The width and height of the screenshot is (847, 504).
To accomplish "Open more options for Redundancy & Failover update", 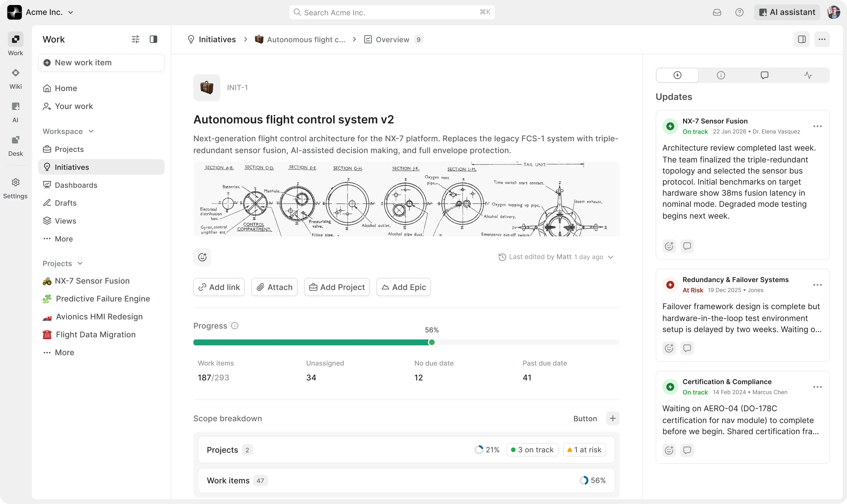I will point(817,285).
